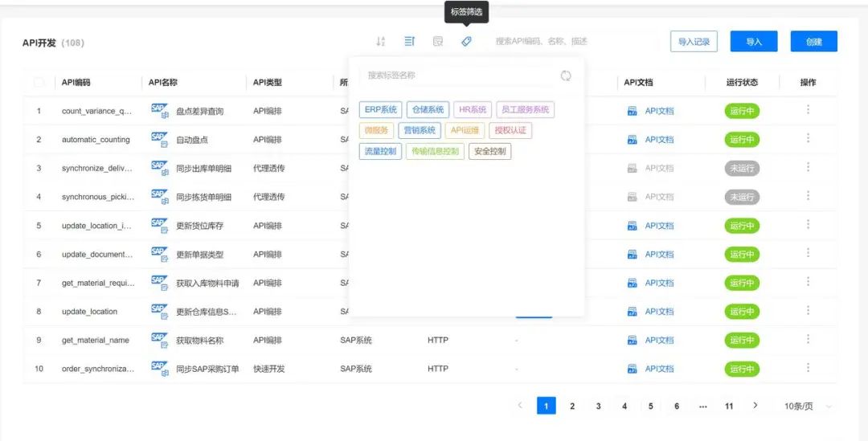Go to page 3

click(x=599, y=406)
